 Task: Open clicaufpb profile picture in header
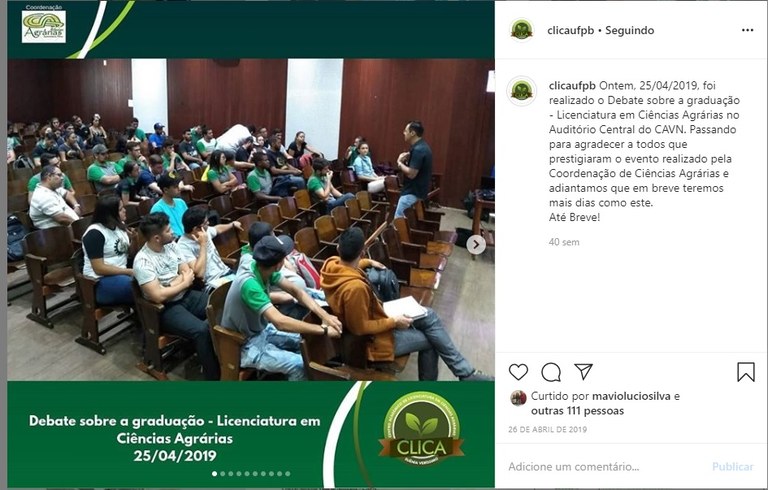click(522, 30)
